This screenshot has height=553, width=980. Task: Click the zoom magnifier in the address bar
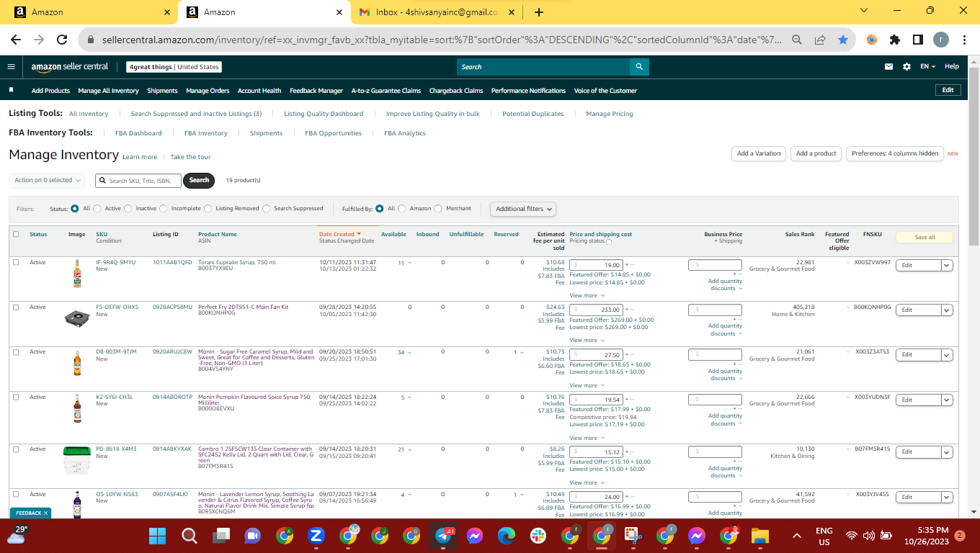[x=797, y=40]
